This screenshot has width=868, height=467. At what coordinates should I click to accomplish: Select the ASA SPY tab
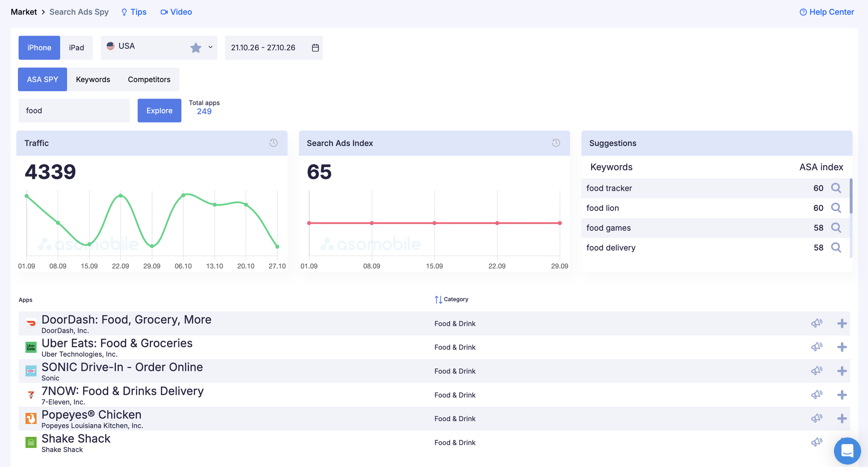(42, 80)
